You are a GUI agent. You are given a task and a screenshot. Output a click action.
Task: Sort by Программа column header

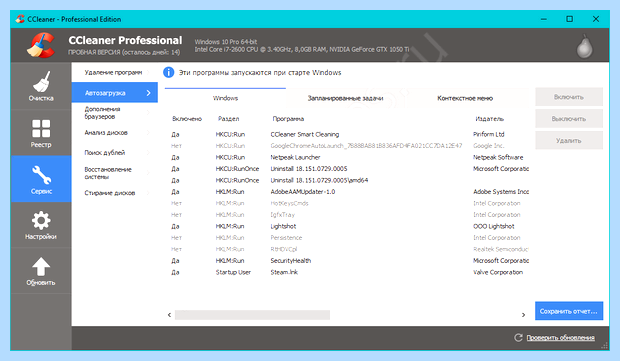click(288, 119)
